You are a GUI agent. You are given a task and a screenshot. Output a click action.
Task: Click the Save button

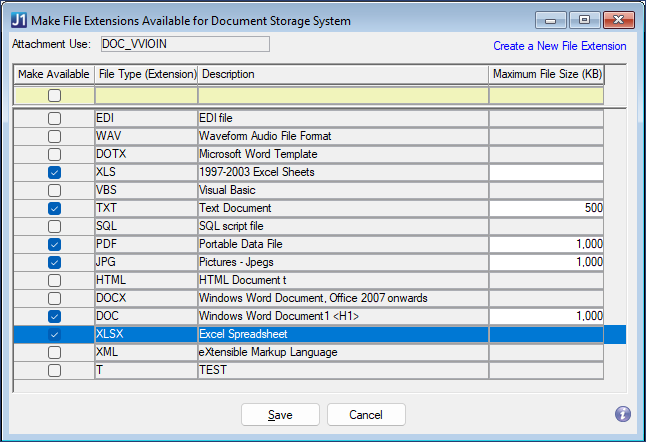(x=280, y=414)
